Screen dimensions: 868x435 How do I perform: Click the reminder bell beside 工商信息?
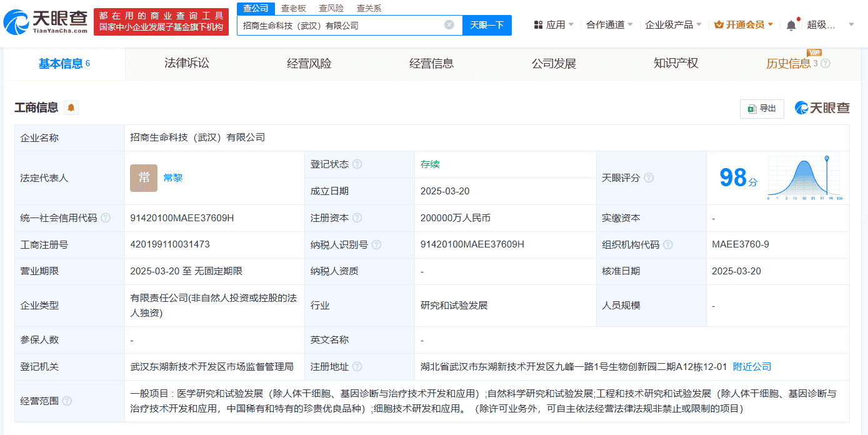[x=70, y=108]
